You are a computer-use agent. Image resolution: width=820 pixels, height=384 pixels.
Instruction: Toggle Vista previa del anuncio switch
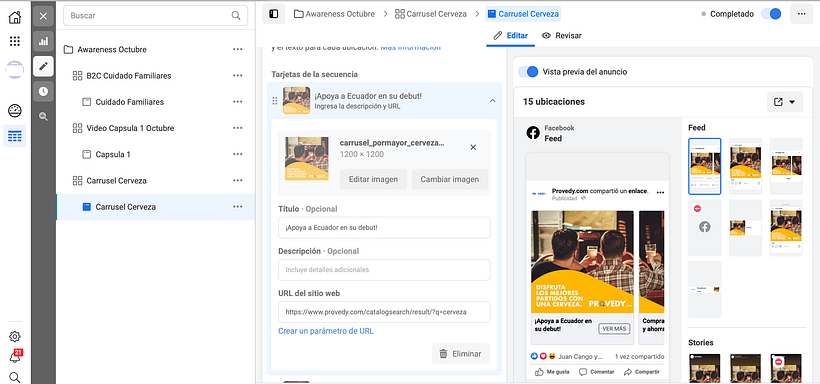click(528, 72)
